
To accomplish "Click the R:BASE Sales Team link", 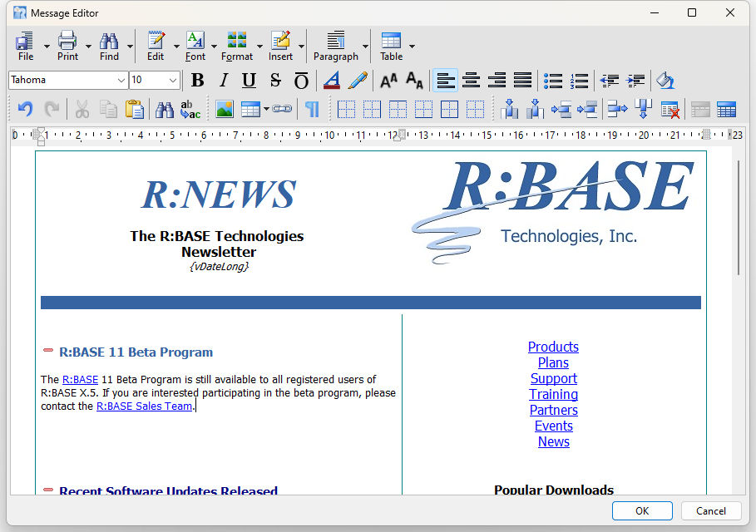I will click(x=144, y=406).
